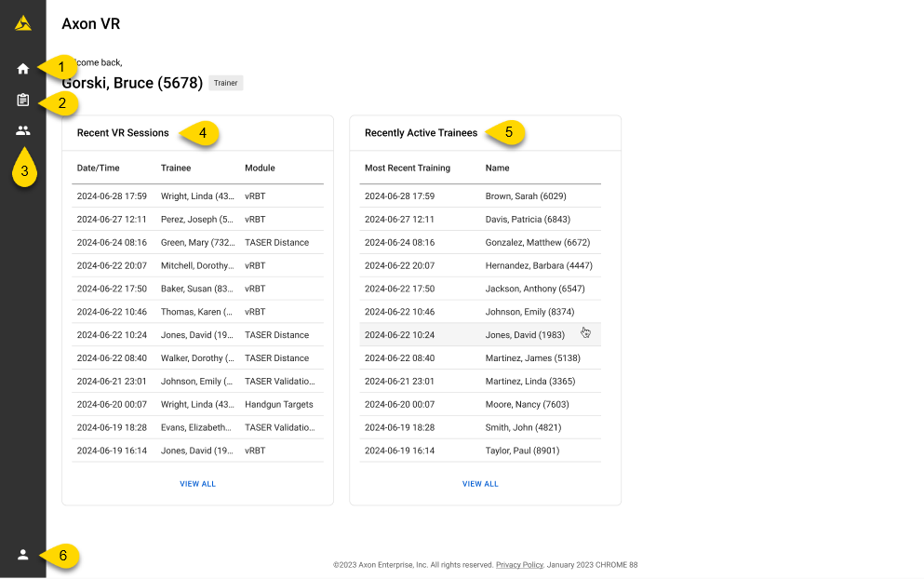Open the trainees group icon in sidebar
This screenshot has width=924, height=579.
click(23, 131)
